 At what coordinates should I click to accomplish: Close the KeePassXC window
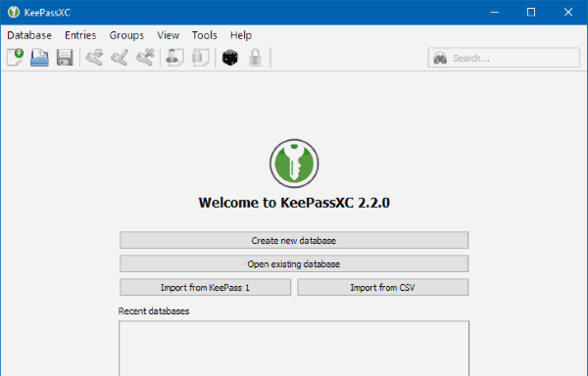coord(568,13)
